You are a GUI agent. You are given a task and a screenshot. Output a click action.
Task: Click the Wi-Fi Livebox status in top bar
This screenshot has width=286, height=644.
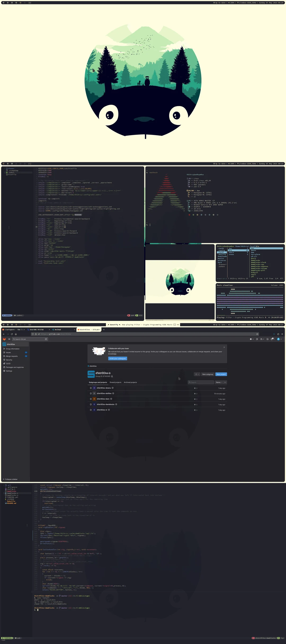pos(247,3)
